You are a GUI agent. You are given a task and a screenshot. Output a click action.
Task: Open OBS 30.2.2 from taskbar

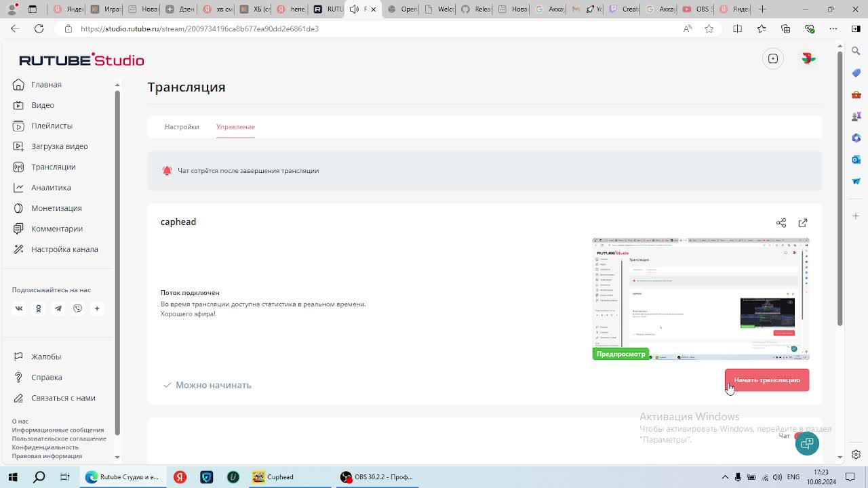pos(377,477)
